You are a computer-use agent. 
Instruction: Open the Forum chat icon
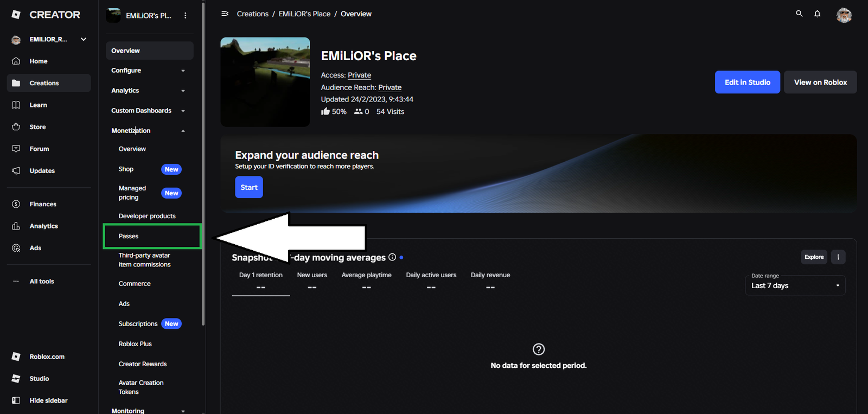click(x=16, y=149)
